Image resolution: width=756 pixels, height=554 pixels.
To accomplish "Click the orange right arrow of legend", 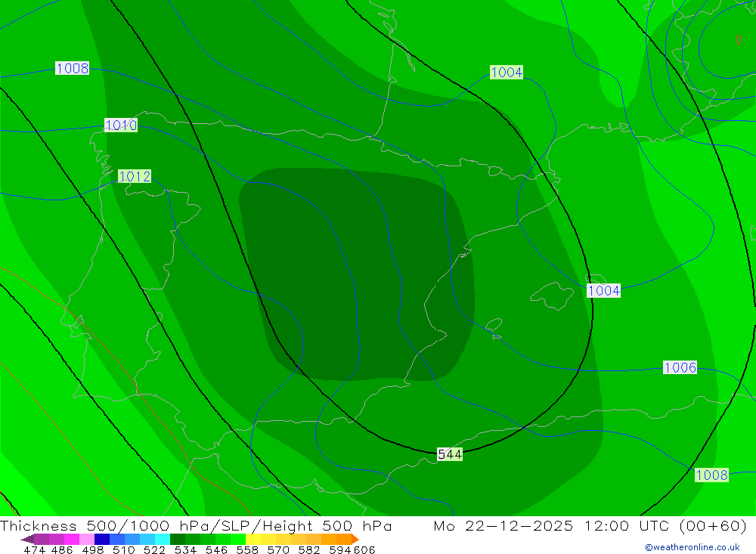I will 355,539.
